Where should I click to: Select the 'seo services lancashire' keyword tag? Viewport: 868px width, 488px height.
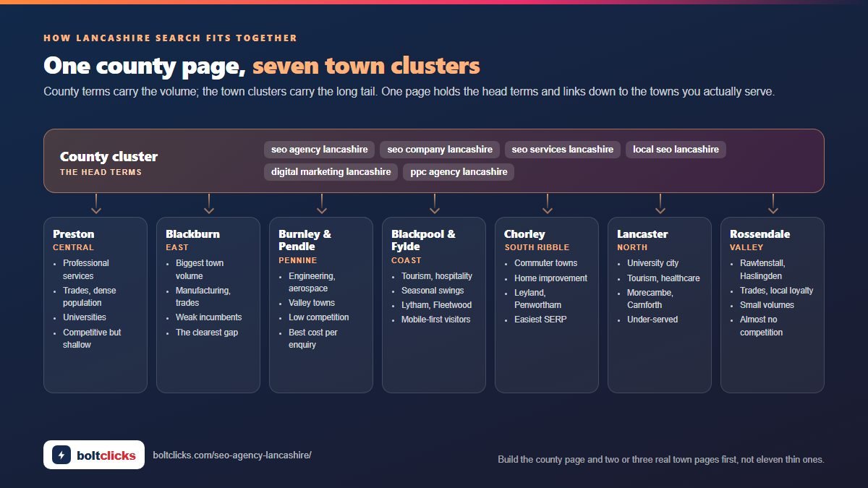pyautogui.click(x=562, y=150)
